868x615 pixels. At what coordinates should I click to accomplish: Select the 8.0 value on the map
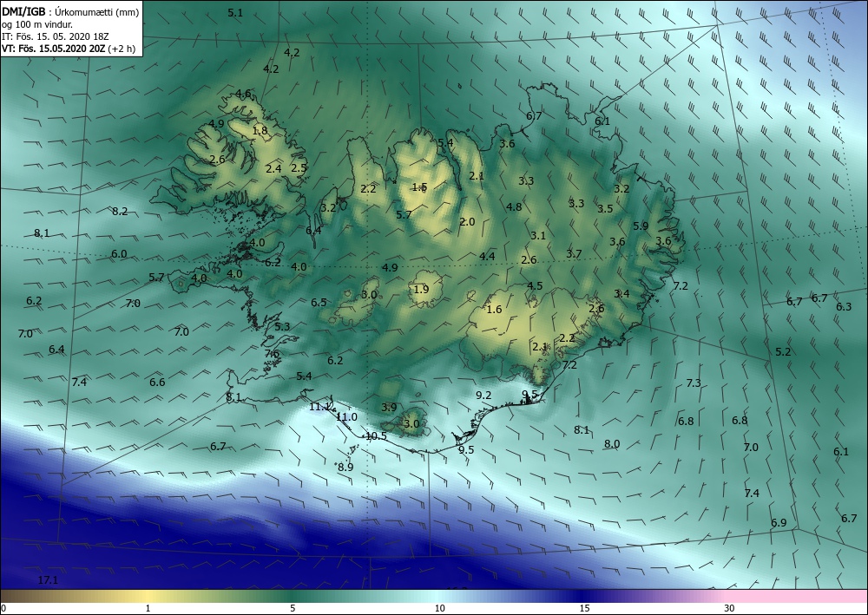coord(612,443)
